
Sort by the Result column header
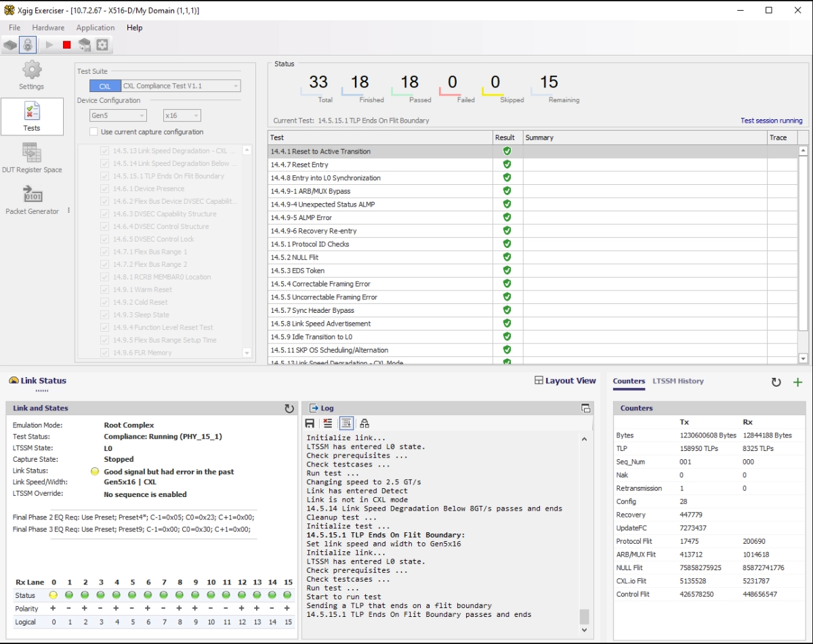point(507,137)
